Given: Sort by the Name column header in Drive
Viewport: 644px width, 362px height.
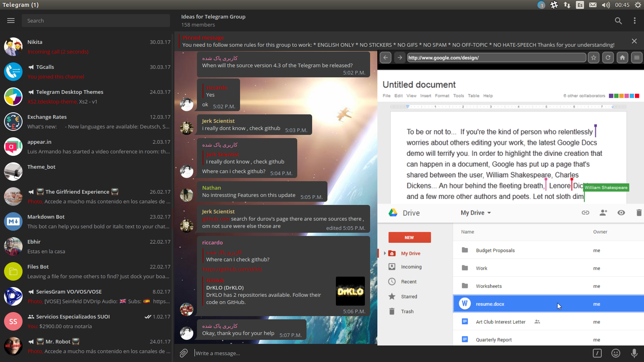Looking at the screenshot, I should (x=468, y=232).
